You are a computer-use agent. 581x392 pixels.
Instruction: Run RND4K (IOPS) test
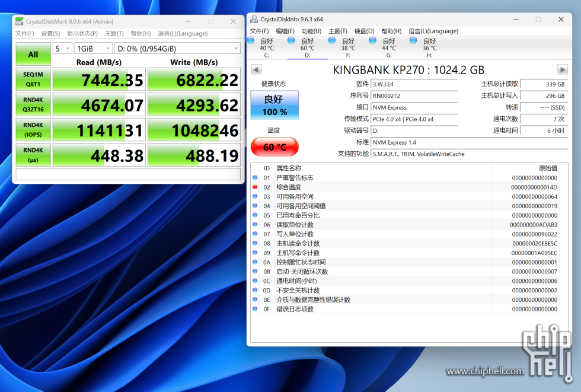[33, 130]
